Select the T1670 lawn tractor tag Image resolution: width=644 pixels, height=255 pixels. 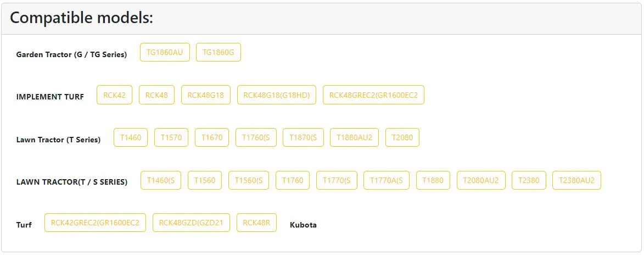(x=212, y=137)
